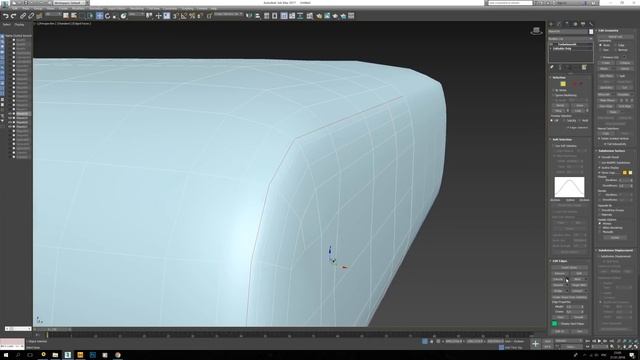Open Select by Name dialog icon
Image resolution: width=640 pixels, height=360 pixels.
click(x=73, y=16)
